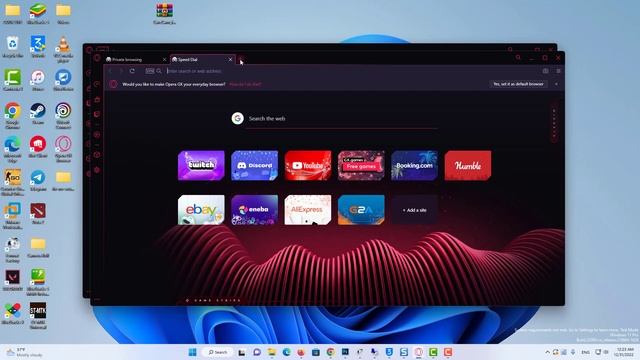Viewport: 640px width, 360px height.
Task: Open Windows Start menu
Action: pyautogui.click(x=192, y=352)
